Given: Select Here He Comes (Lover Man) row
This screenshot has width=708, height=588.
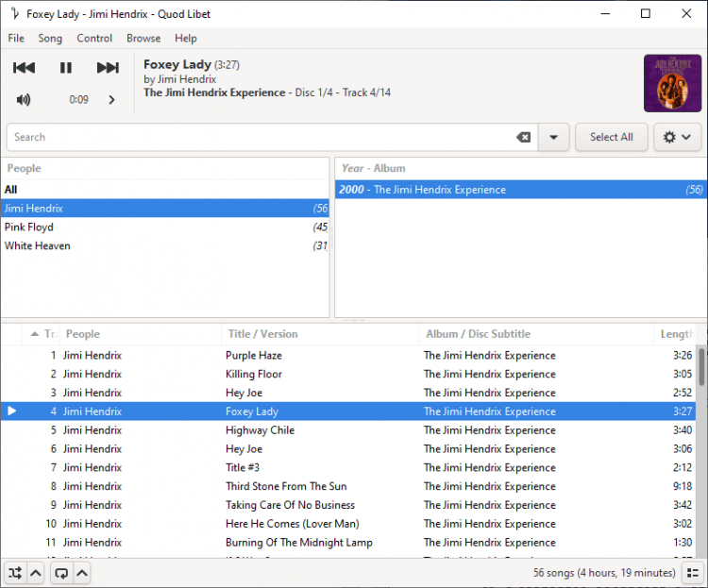Looking at the screenshot, I should click(x=347, y=524).
